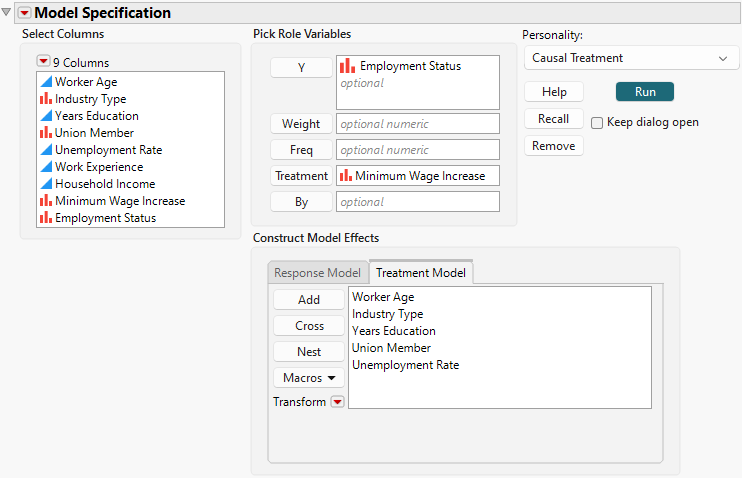Screen dimensions: 742x478
Task: Click the Recall button
Action: point(554,119)
